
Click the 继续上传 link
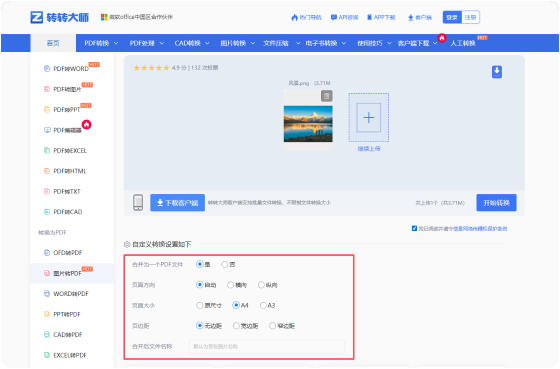click(x=369, y=149)
